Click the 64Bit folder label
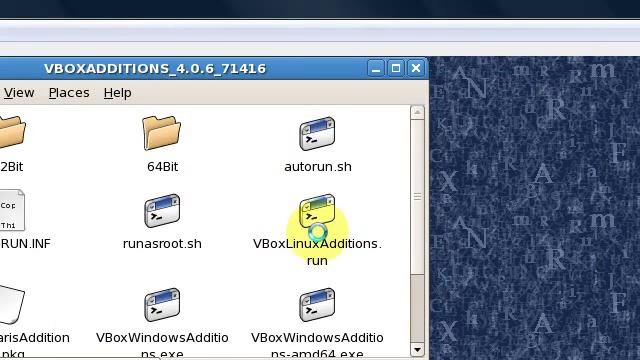 (x=162, y=167)
